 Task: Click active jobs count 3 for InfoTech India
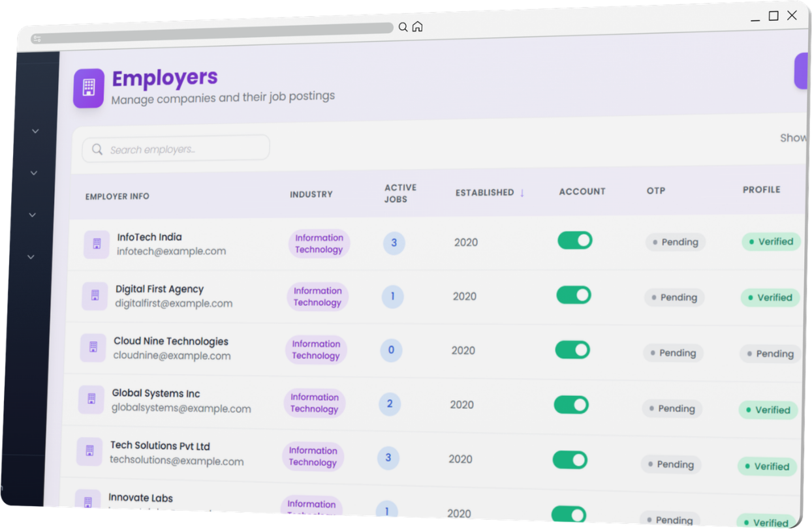pos(394,243)
